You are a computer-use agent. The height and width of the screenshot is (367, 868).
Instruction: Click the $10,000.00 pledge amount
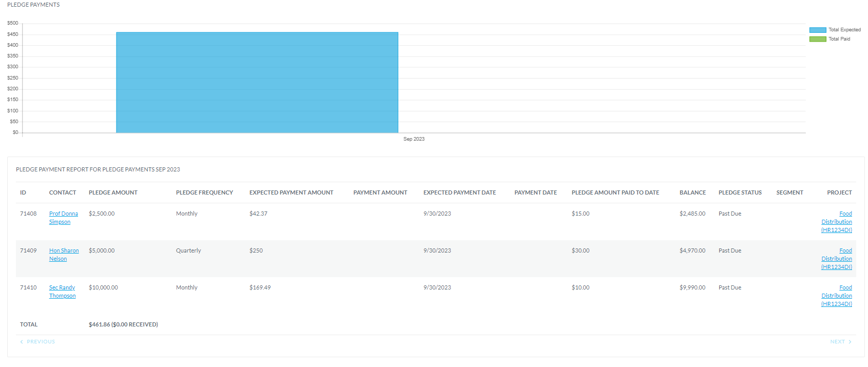[x=103, y=287]
